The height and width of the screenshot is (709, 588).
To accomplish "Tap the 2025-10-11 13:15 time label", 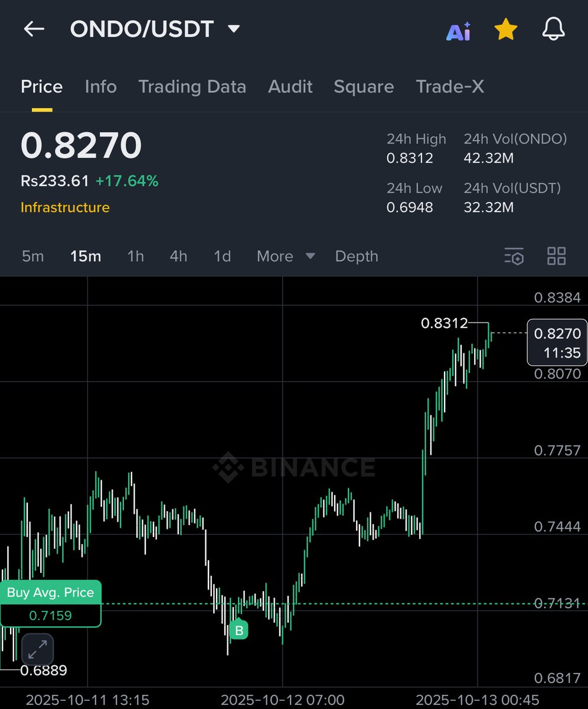I will [x=87, y=700].
